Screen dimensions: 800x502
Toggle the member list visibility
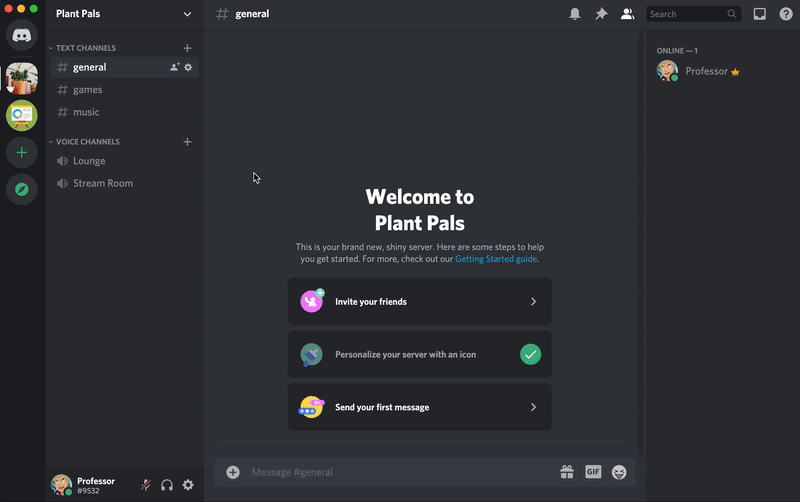[x=627, y=14]
